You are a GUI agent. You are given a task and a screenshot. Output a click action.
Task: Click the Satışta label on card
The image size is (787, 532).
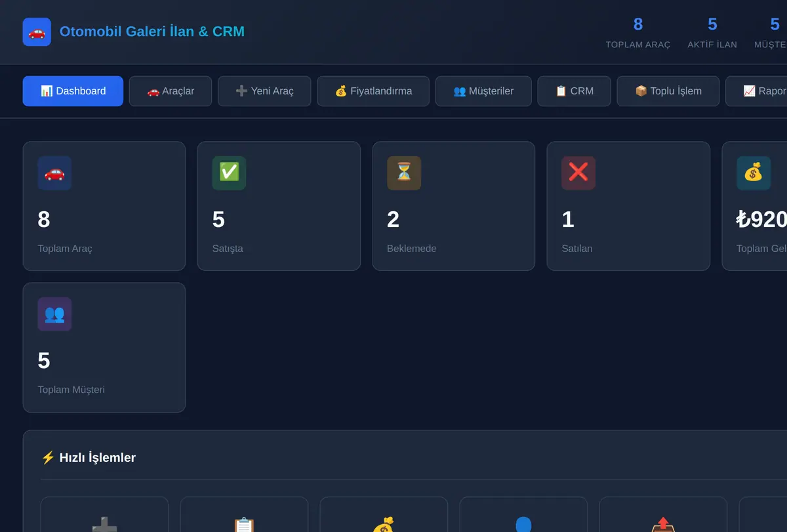tap(228, 249)
